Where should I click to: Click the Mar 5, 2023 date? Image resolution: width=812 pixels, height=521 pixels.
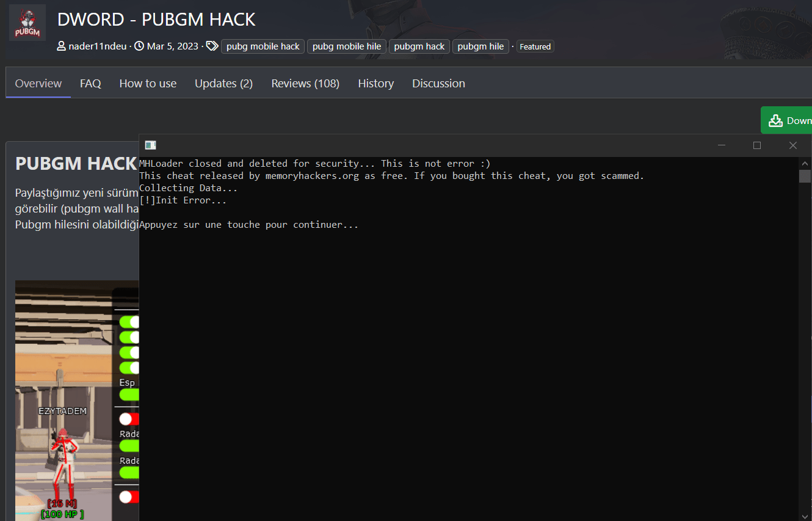pyautogui.click(x=172, y=46)
